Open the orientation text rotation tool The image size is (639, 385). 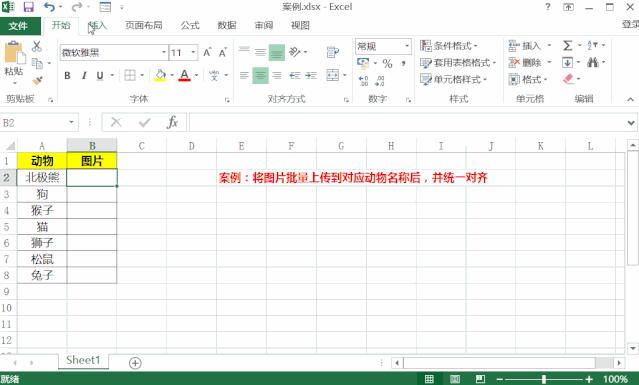[295, 52]
